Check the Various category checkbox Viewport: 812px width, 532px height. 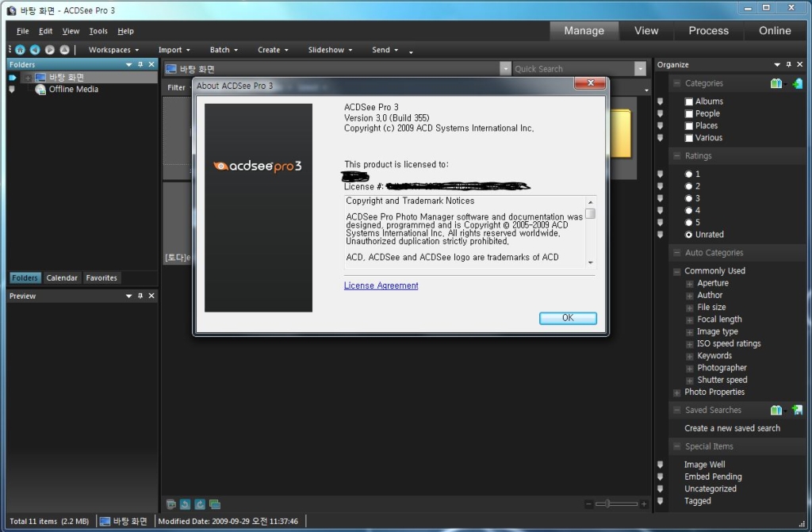tap(689, 138)
